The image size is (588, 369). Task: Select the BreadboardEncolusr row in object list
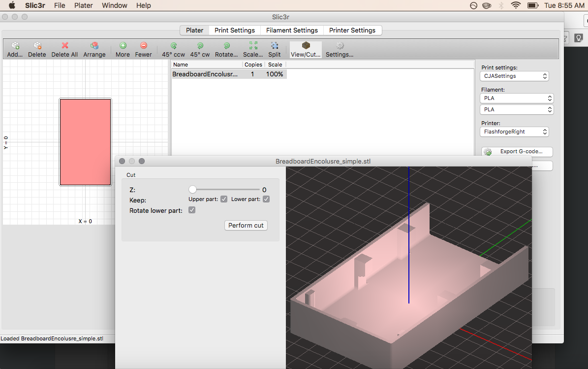click(x=229, y=74)
